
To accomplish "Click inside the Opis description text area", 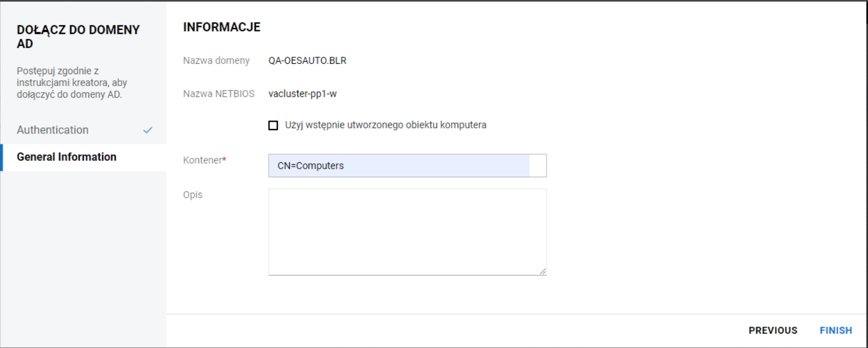I will pyautogui.click(x=407, y=232).
